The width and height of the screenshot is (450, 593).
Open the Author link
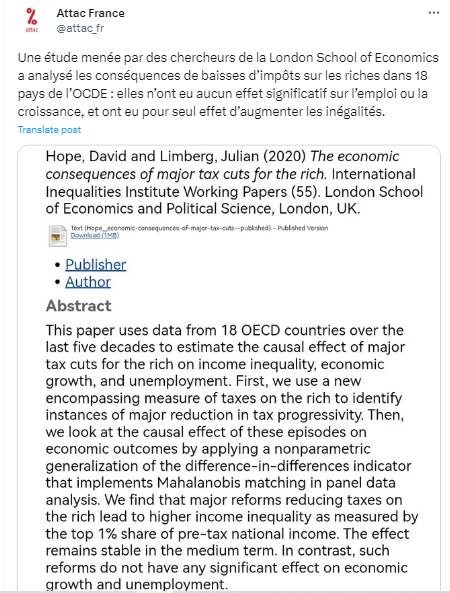[x=88, y=282]
